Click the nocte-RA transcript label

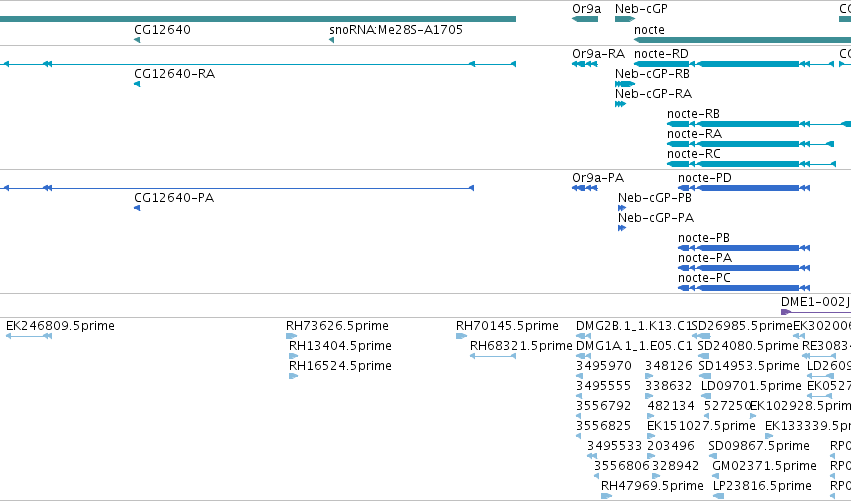[x=694, y=134]
